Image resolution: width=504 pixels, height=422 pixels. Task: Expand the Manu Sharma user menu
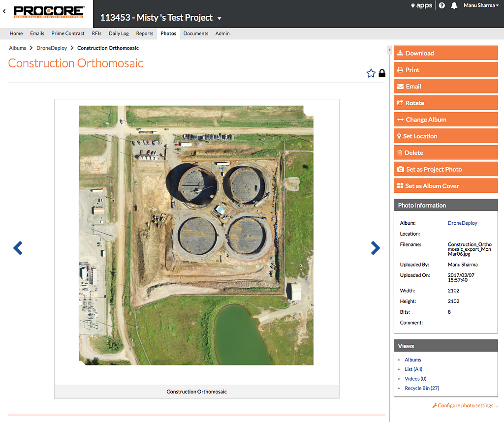[481, 5]
